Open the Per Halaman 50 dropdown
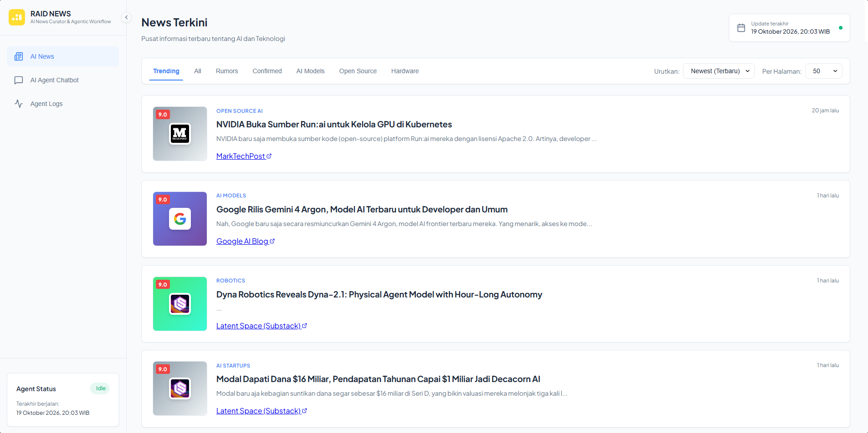 (x=824, y=71)
